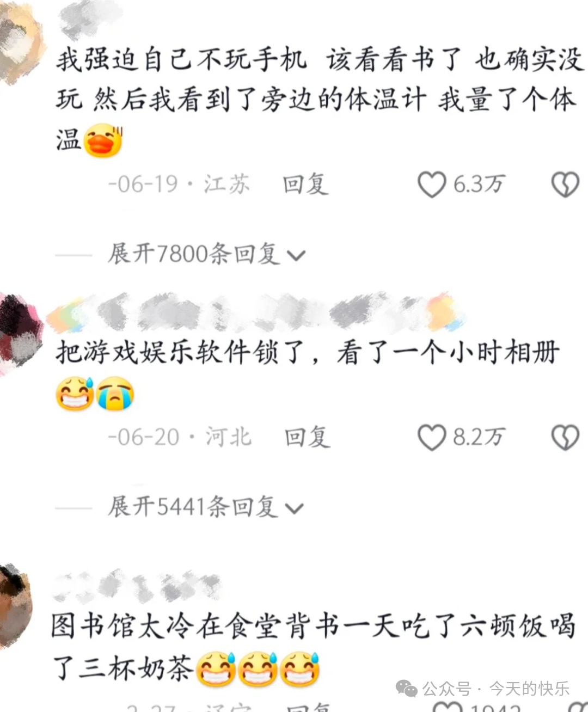This screenshot has width=588, height=712.
Task: Tap the laughing emoji in thermometer comment
Action: click(x=103, y=140)
